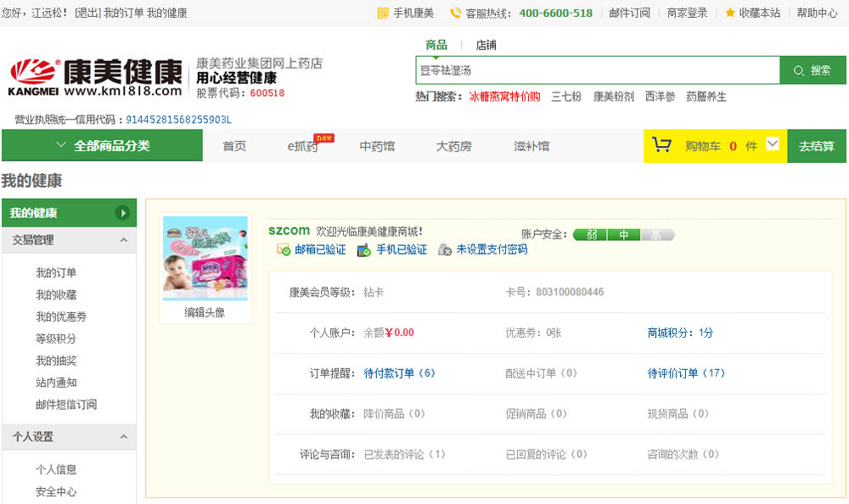Click hot search 冰糖燕窝特价购
The width and height of the screenshot is (849, 504).
504,97
